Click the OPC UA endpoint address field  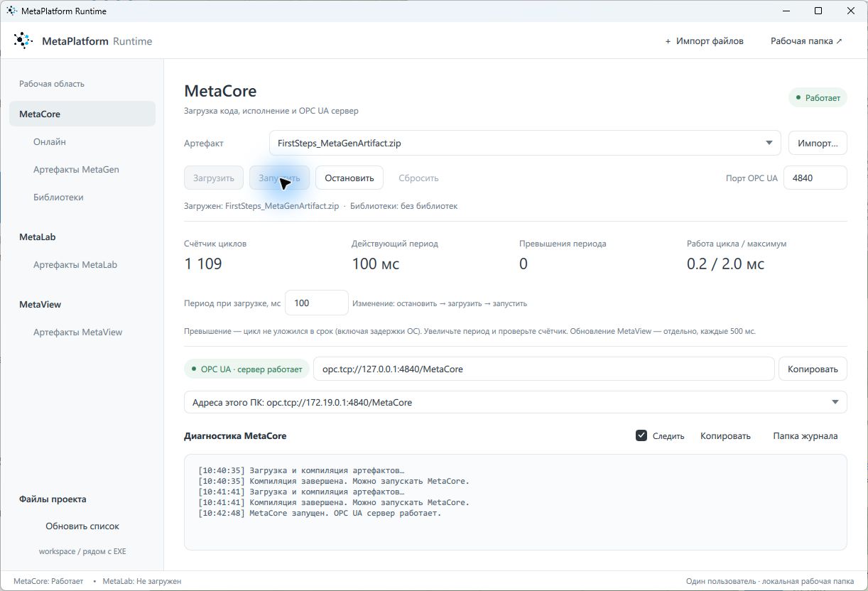[543, 369]
